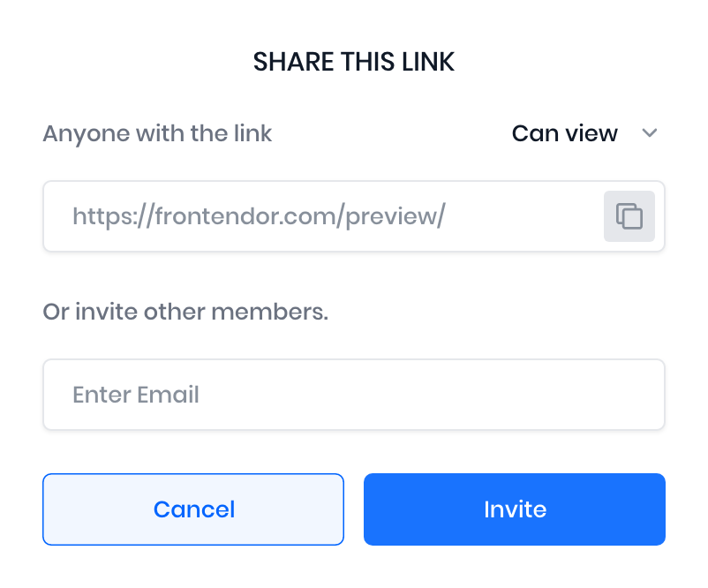Expand the permission chevron arrow
This screenshot has height=588, width=708.
pyautogui.click(x=650, y=133)
